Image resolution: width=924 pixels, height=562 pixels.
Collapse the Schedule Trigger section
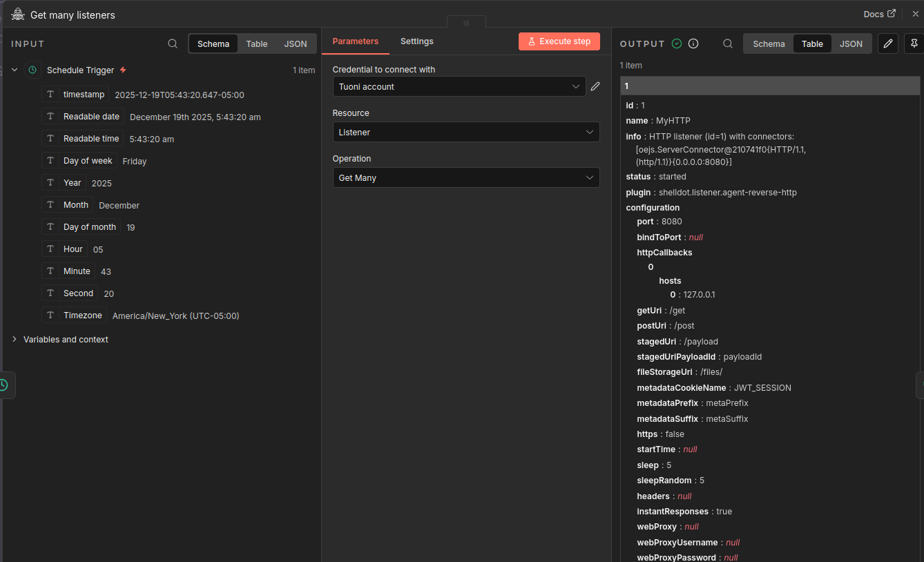[15, 70]
